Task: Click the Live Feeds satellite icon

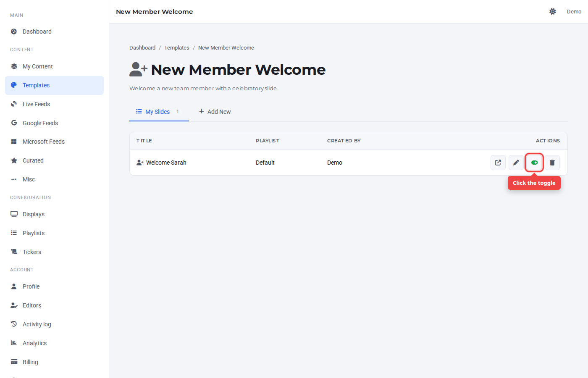Action: click(14, 104)
